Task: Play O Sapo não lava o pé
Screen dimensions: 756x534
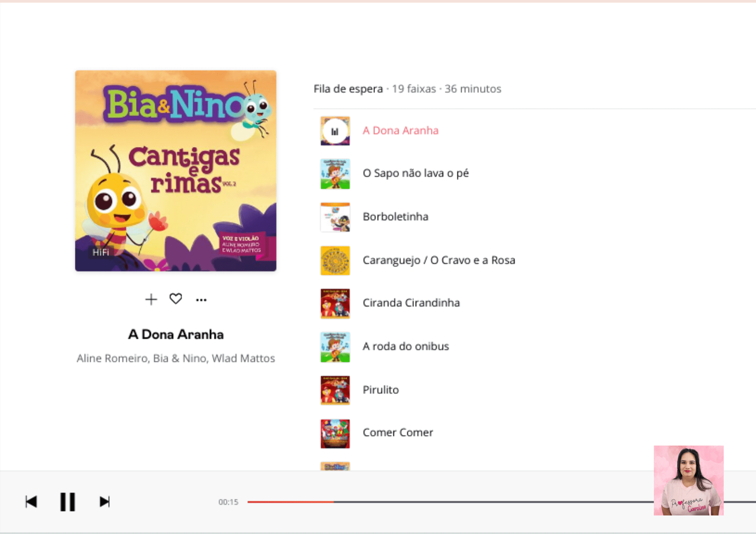Action: point(415,173)
